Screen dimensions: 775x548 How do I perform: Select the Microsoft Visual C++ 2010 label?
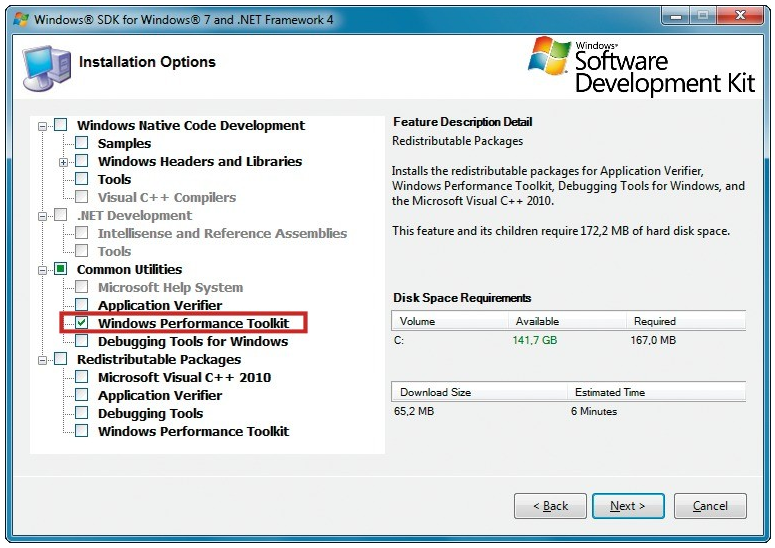pos(184,378)
